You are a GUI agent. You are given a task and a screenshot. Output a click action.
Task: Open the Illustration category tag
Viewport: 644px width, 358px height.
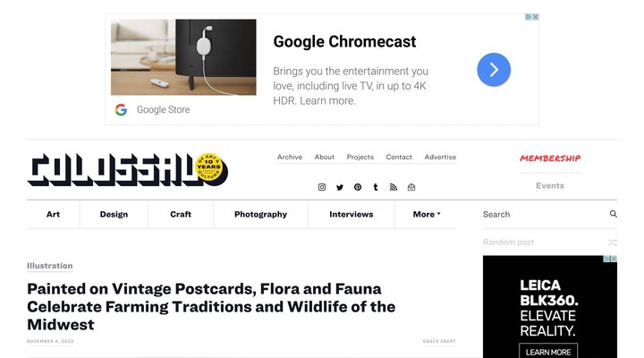[50, 266]
